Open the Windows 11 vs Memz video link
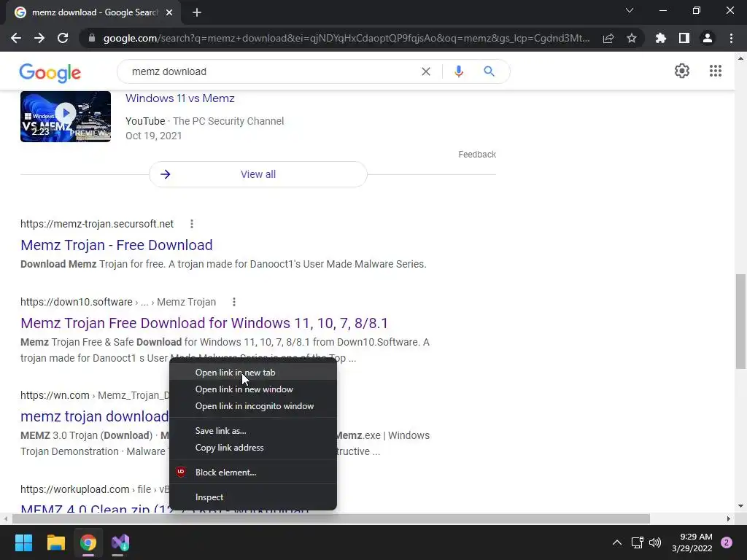747x560 pixels. pyautogui.click(x=180, y=98)
